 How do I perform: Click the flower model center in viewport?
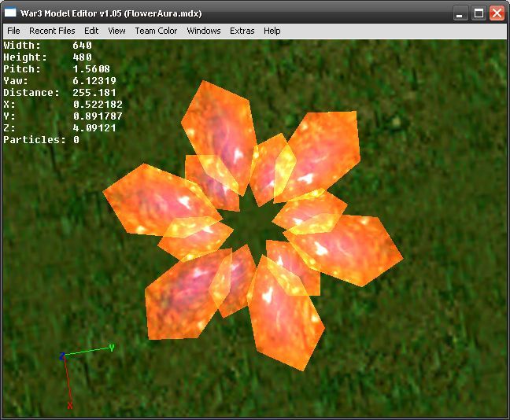(x=252, y=224)
